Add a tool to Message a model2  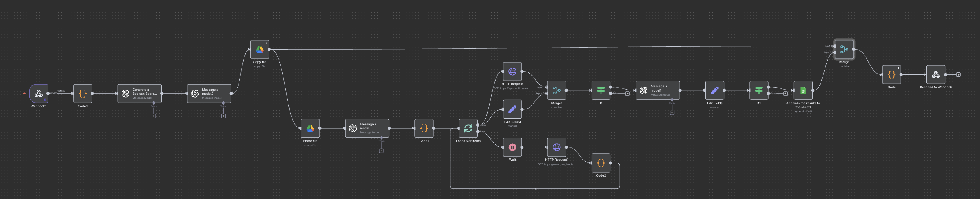click(223, 116)
